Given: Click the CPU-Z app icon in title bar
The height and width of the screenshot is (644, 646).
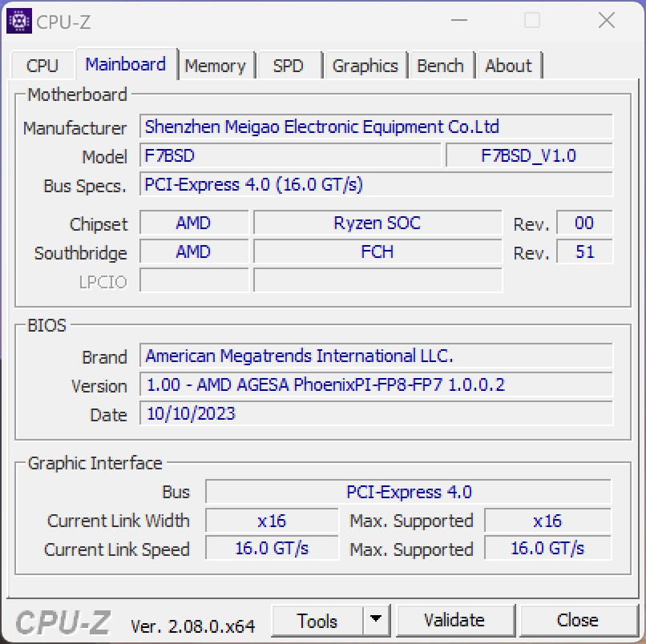Looking at the screenshot, I should pyautogui.click(x=19, y=21).
